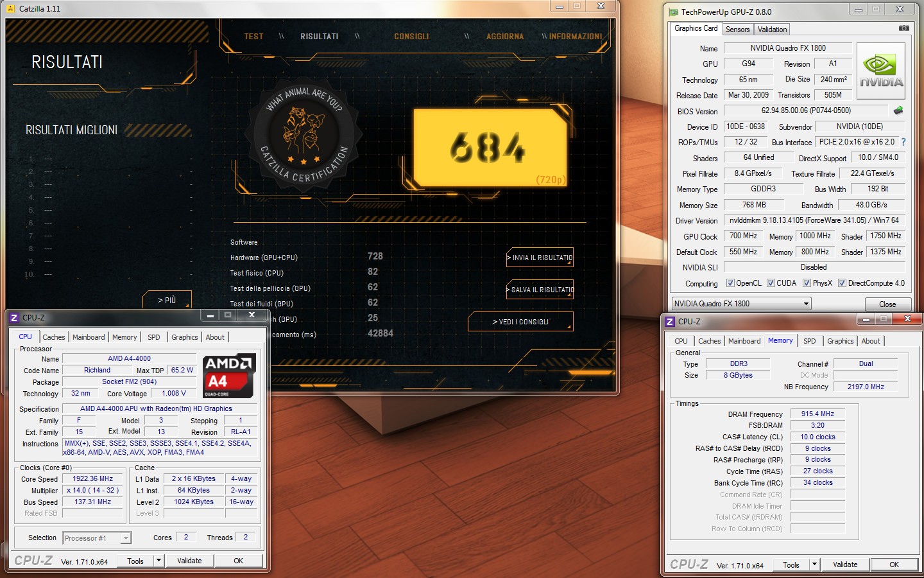The image size is (924, 578).
Task: Open About tab in left CPU-Z
Action: coord(215,337)
